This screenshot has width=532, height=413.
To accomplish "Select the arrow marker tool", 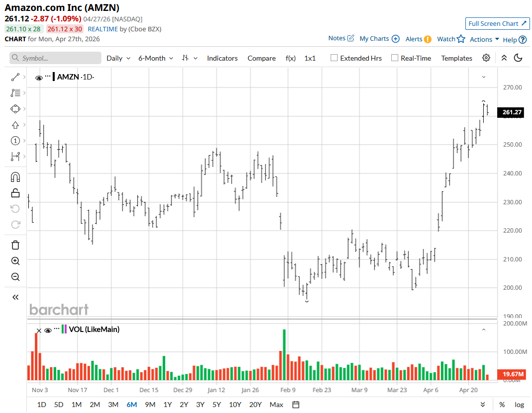I will (x=15, y=125).
